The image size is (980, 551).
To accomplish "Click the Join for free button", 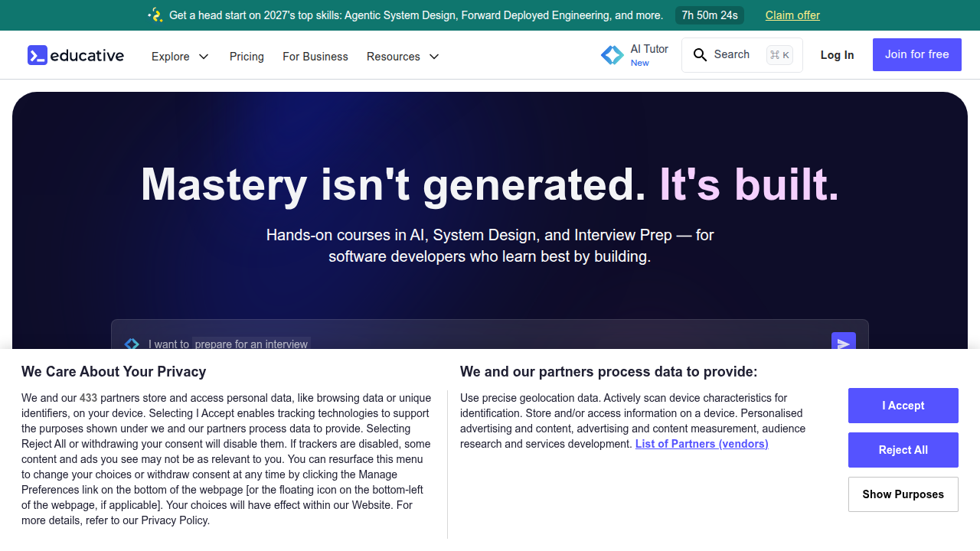I will click(917, 55).
